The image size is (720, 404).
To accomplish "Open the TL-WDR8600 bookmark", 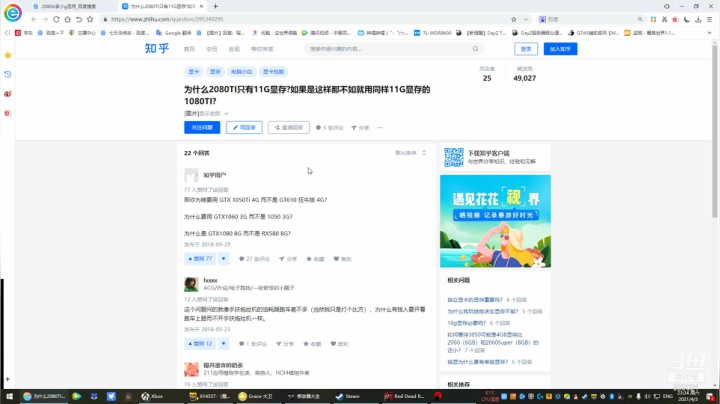I will coord(433,33).
